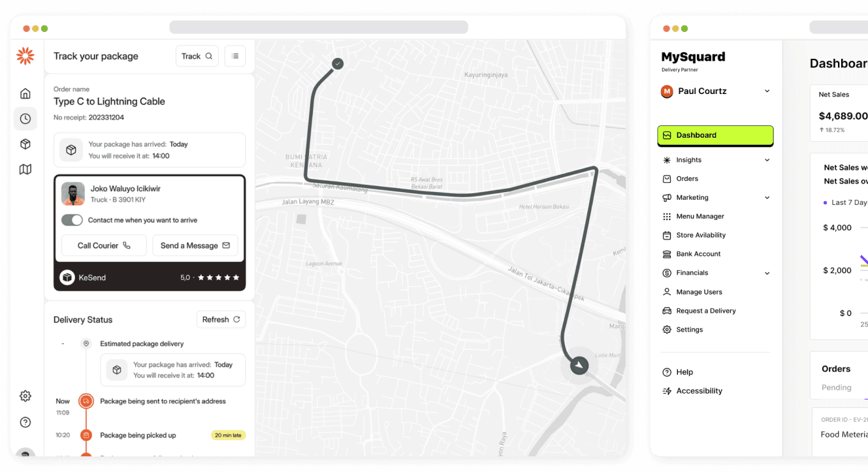The height and width of the screenshot is (472, 868).
Task: Refresh the Delivery Status
Action: point(221,319)
